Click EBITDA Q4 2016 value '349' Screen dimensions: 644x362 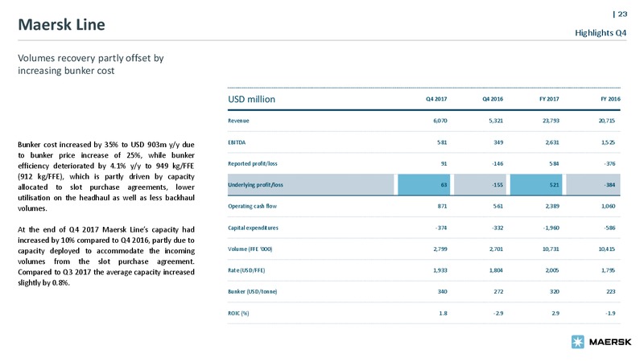tap(498, 142)
